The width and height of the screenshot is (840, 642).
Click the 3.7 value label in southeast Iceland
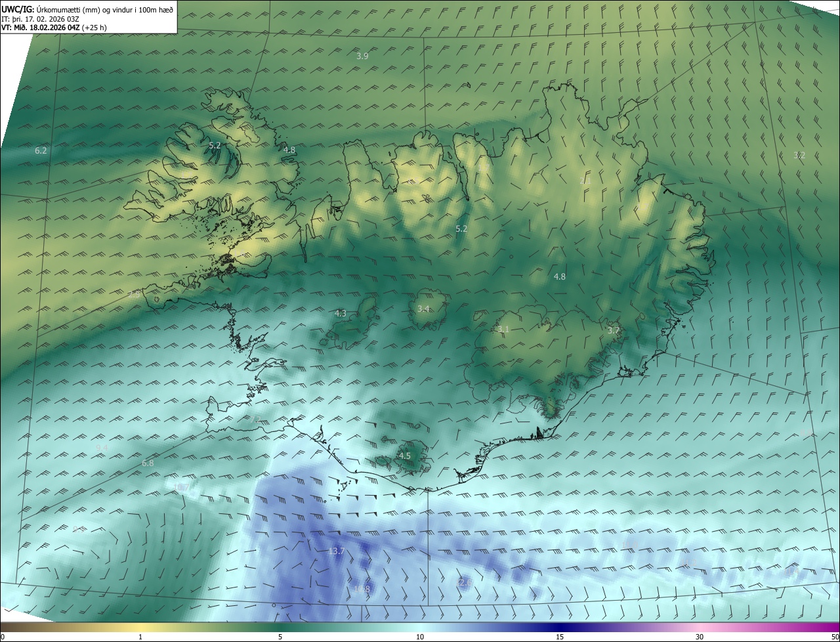tap(614, 331)
